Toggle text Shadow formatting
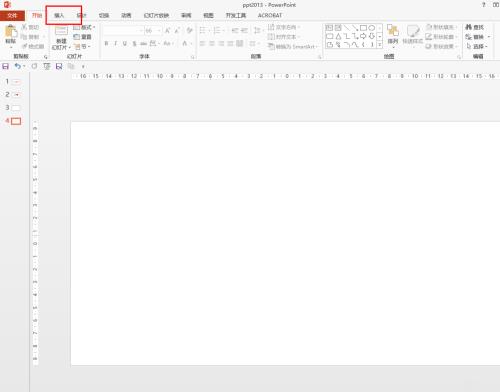Viewport: 500px width, 392px height. point(134,43)
